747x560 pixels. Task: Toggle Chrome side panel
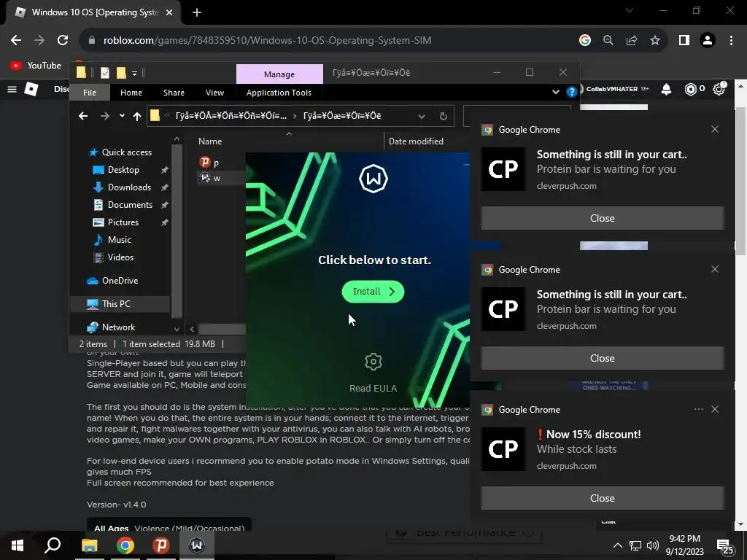684,41
